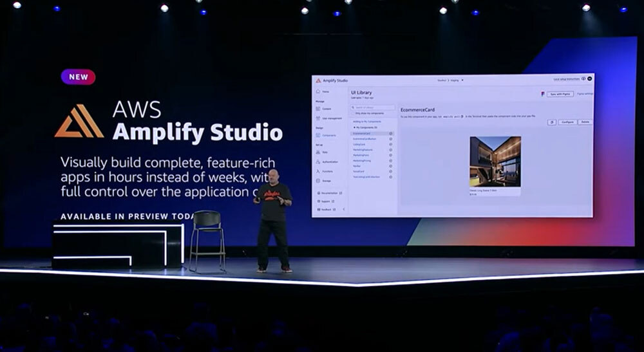The width and height of the screenshot is (644, 352).
Task: Focus the Search UI library field
Action: pyautogui.click(x=373, y=107)
